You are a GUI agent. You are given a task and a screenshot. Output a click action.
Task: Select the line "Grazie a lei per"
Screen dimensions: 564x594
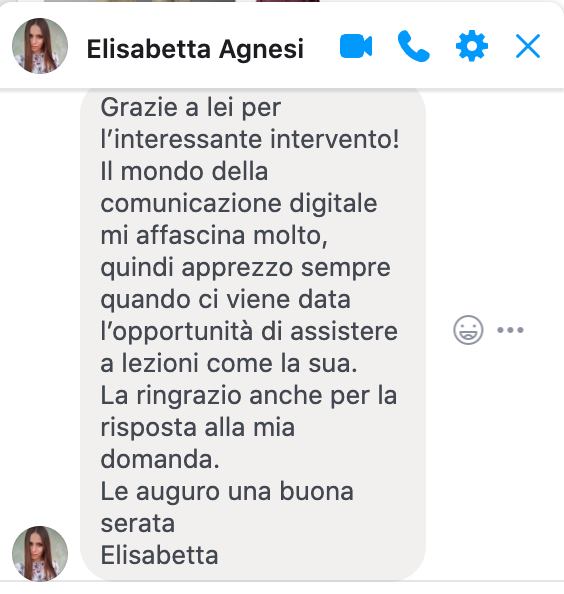191,108
